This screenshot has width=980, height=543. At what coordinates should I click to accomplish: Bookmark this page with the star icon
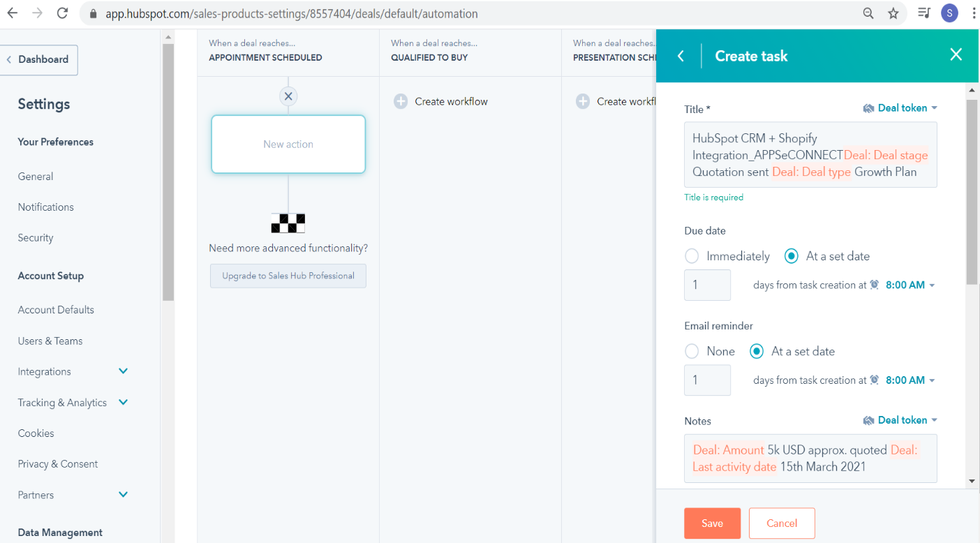tap(893, 13)
